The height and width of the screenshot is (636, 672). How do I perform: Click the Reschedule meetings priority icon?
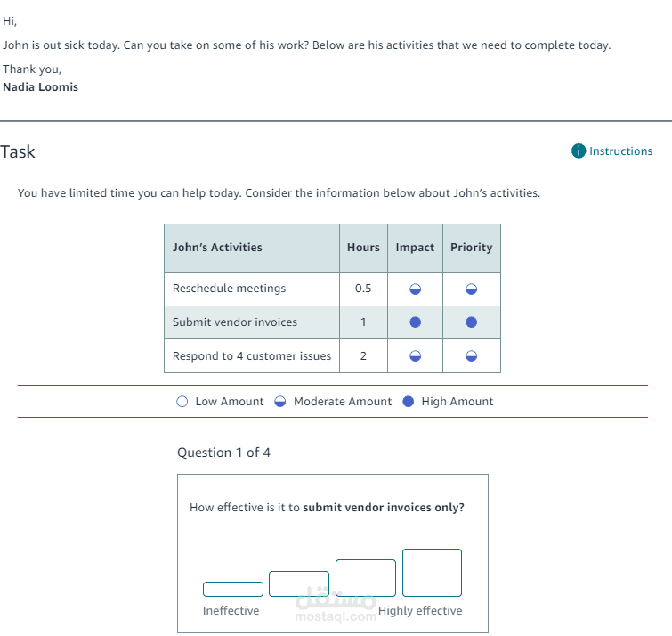(x=472, y=289)
